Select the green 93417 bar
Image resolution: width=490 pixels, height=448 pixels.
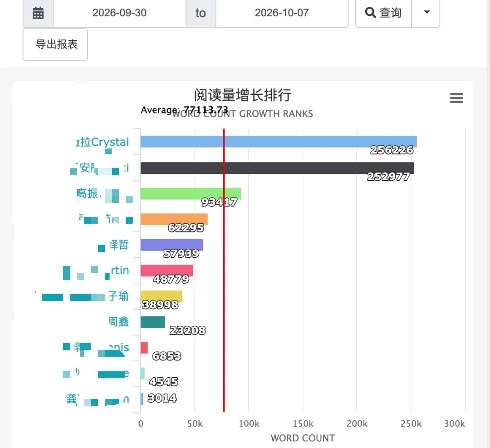[191, 193]
